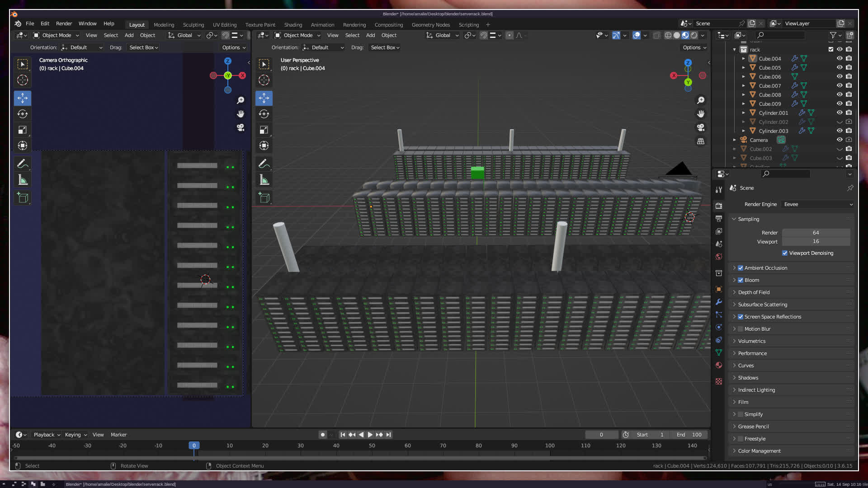Screen dimensions: 868x488
Task: Click the Options button in right viewport
Action: pyautogui.click(x=694, y=47)
